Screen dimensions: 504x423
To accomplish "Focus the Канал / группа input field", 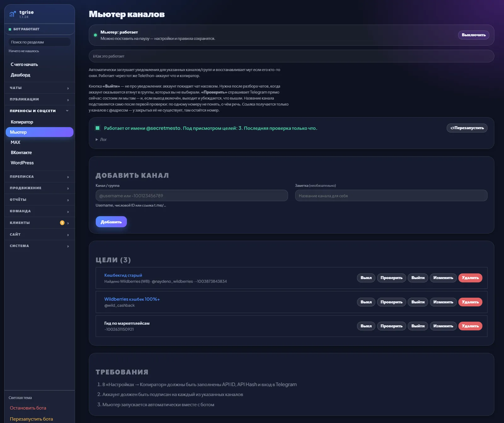I will pos(192,195).
